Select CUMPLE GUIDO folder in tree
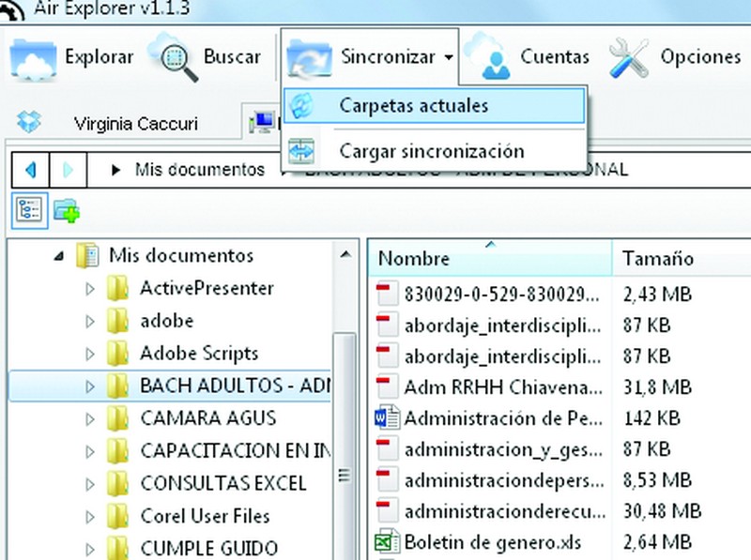This screenshot has width=751, height=560. pyautogui.click(x=208, y=548)
